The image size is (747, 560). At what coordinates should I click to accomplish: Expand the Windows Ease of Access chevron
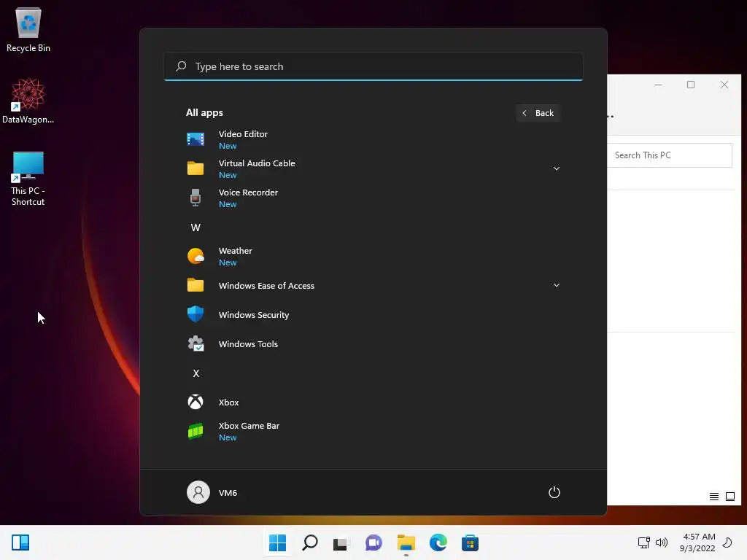556,285
